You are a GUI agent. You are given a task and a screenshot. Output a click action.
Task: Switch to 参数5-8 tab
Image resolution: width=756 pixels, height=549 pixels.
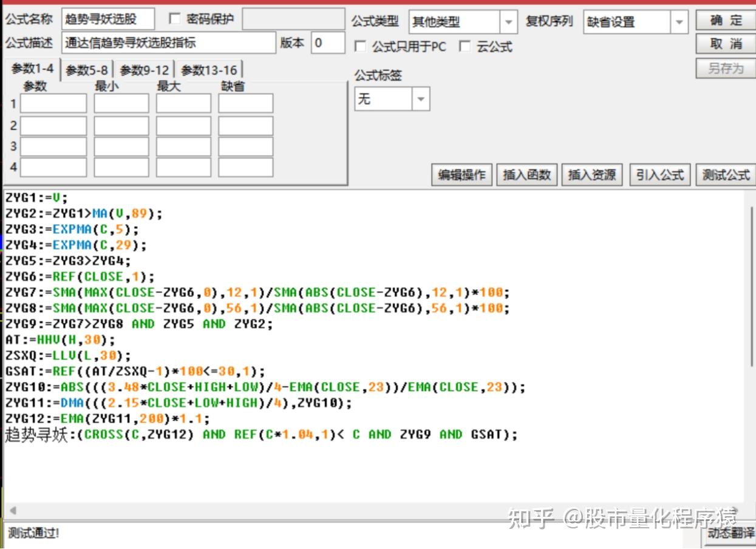tap(87, 70)
